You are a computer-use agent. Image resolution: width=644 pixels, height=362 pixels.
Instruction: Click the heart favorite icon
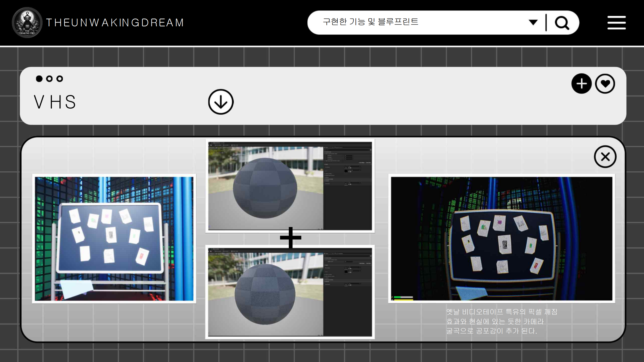tap(605, 84)
